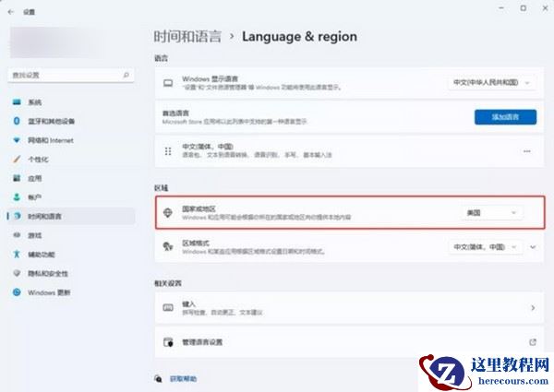554x392 pixels.
Task: Click the Bluetooth icon in sidebar
Action: (17, 121)
